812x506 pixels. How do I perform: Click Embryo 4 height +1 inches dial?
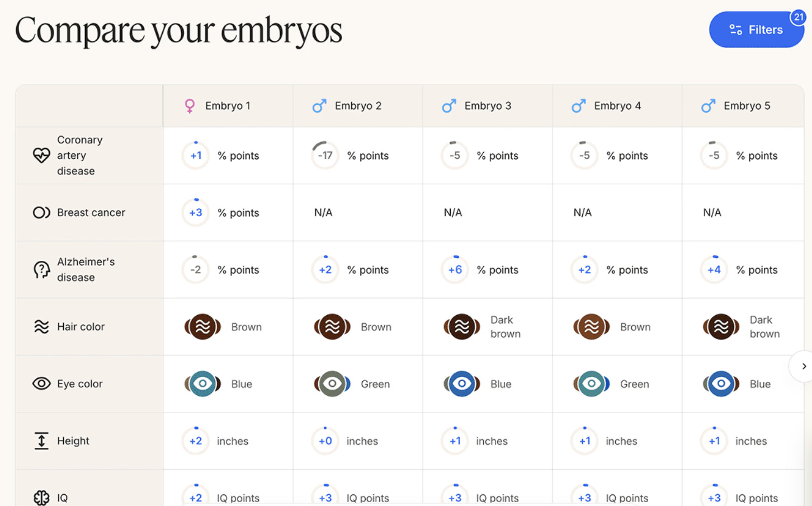click(x=585, y=441)
